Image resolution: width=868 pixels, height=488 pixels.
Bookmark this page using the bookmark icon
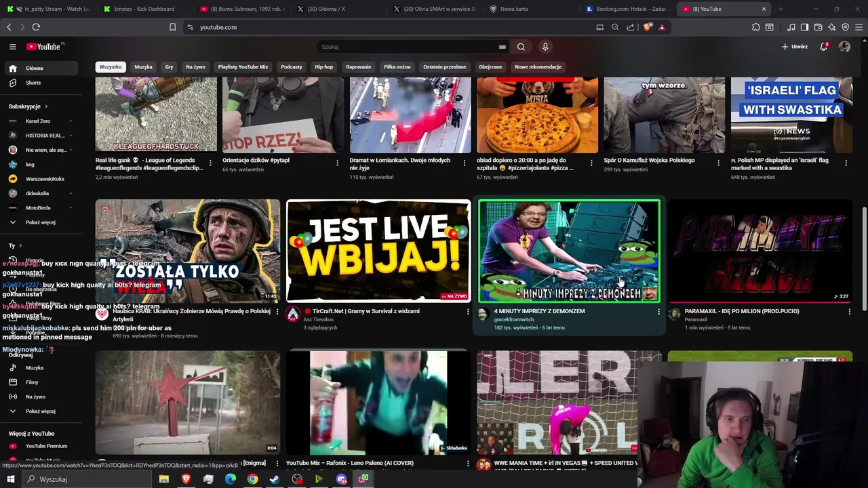tap(172, 27)
